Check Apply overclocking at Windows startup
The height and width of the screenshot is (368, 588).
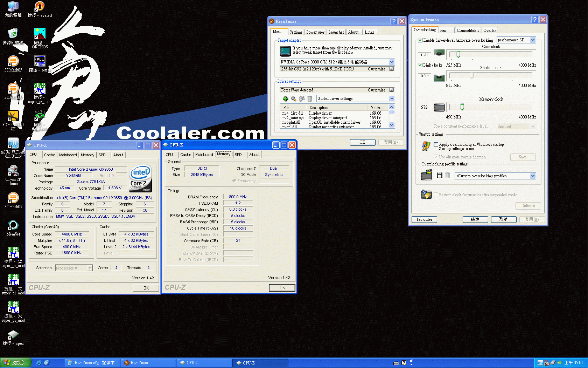(x=436, y=144)
